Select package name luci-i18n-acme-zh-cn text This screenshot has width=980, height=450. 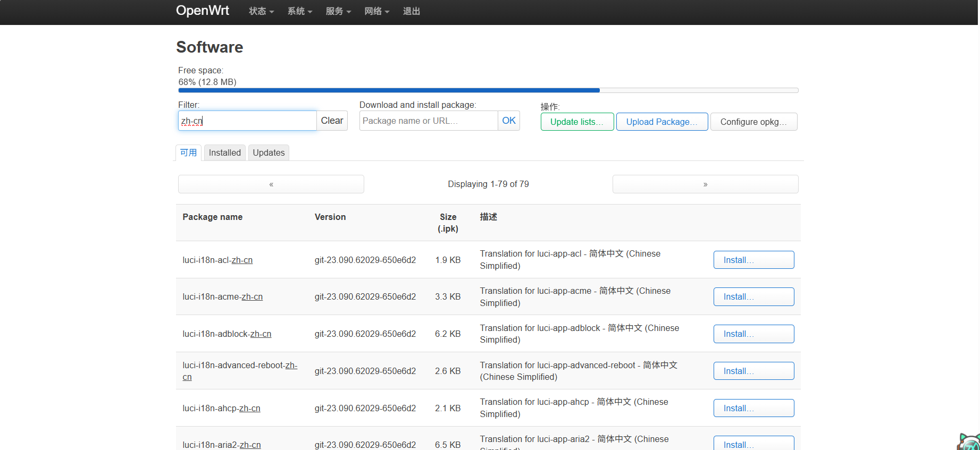(223, 296)
